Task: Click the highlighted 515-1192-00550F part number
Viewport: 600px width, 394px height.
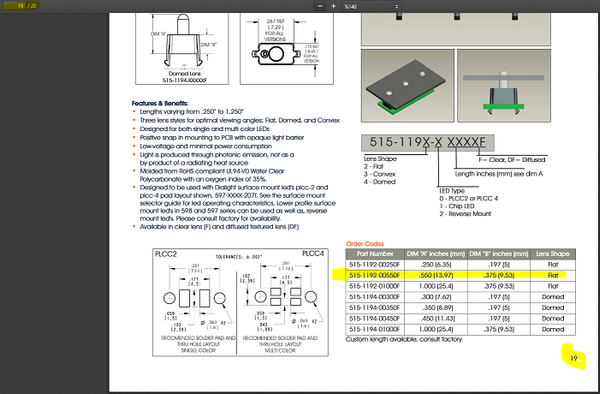Action: (x=374, y=275)
